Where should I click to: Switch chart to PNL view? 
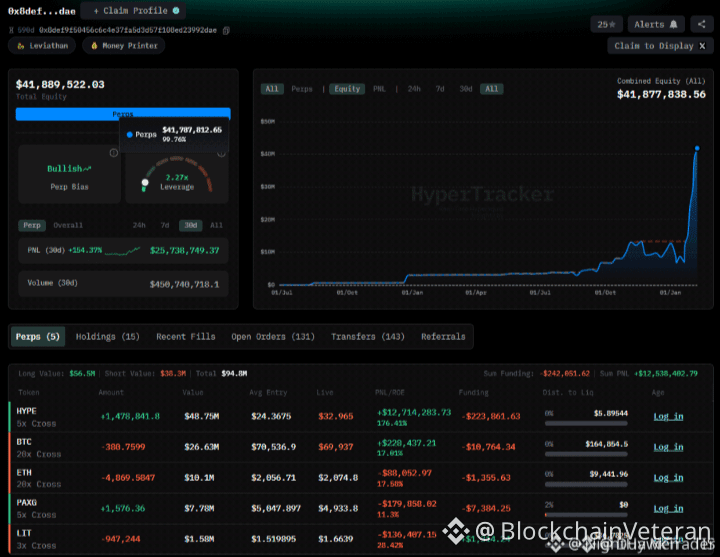(379, 89)
